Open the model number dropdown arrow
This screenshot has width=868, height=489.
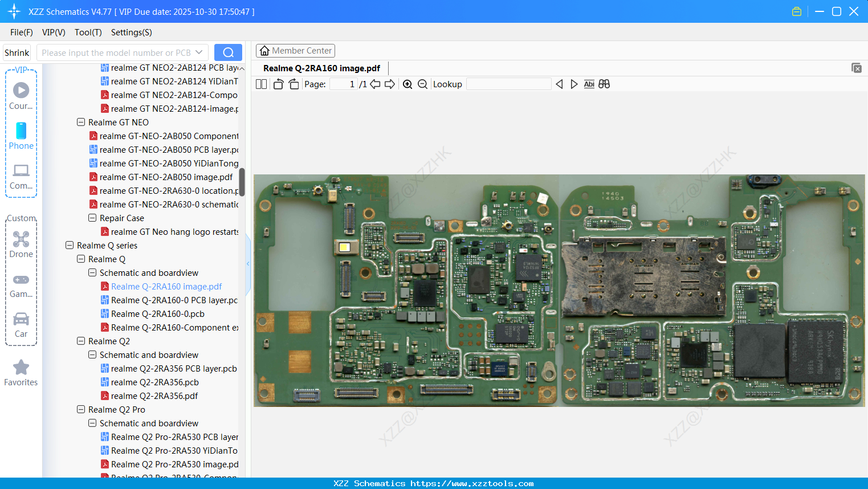199,52
